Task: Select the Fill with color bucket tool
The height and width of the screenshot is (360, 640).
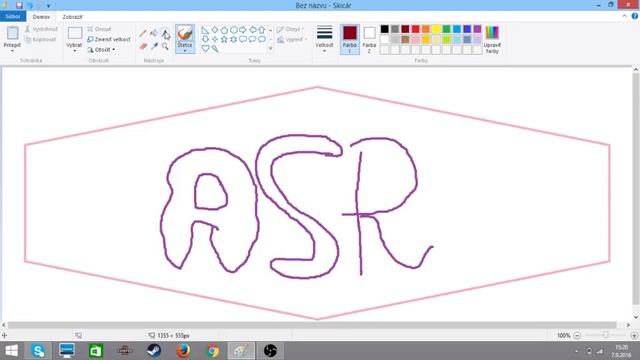Action: coord(154,33)
